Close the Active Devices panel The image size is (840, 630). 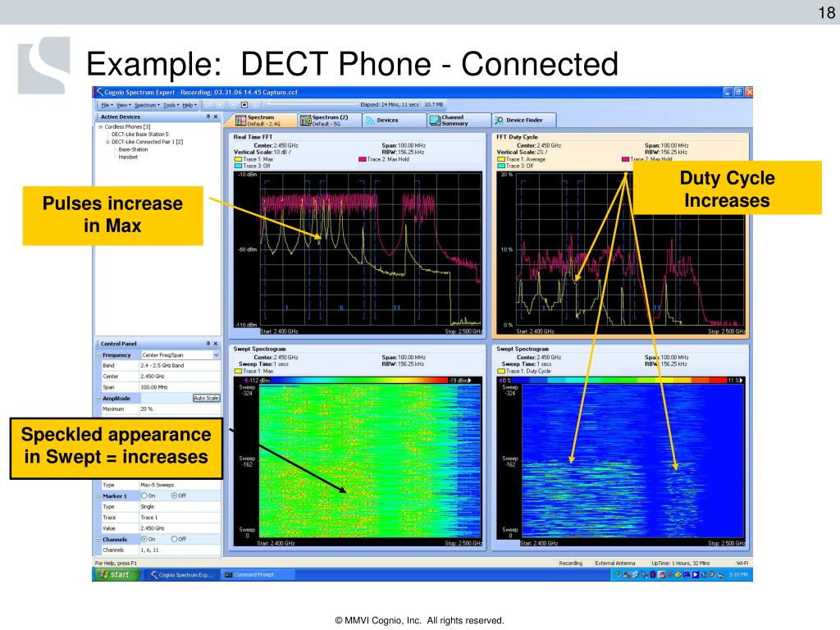(x=216, y=116)
